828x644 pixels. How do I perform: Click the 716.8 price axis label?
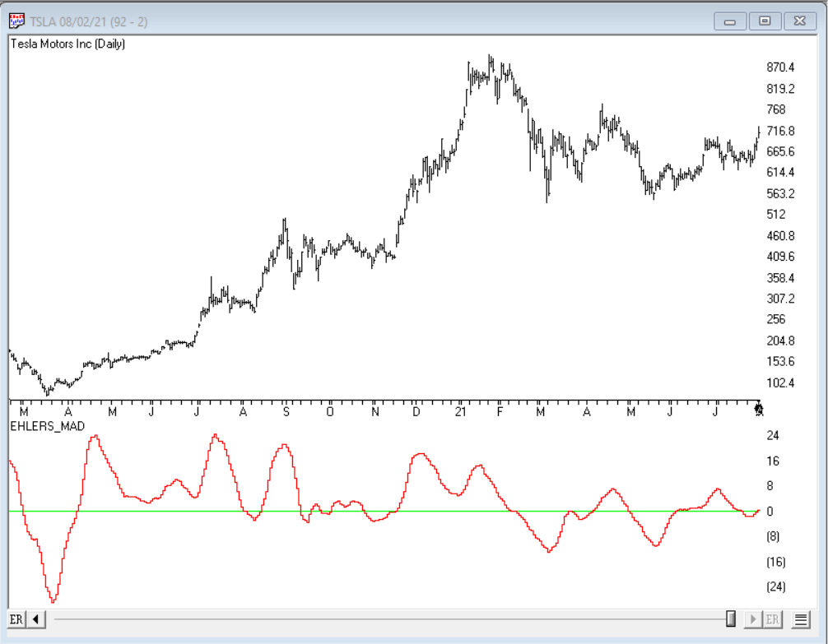pyautogui.click(x=780, y=131)
